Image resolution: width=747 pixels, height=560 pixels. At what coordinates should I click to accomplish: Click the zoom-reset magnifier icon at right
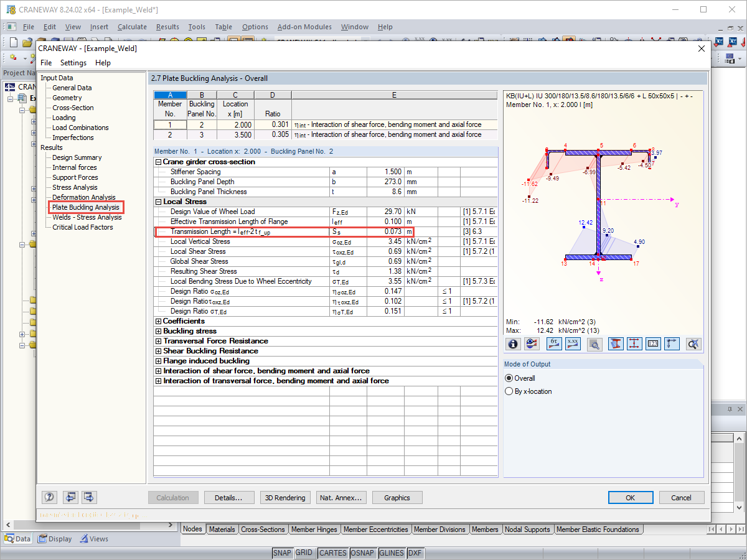click(693, 343)
